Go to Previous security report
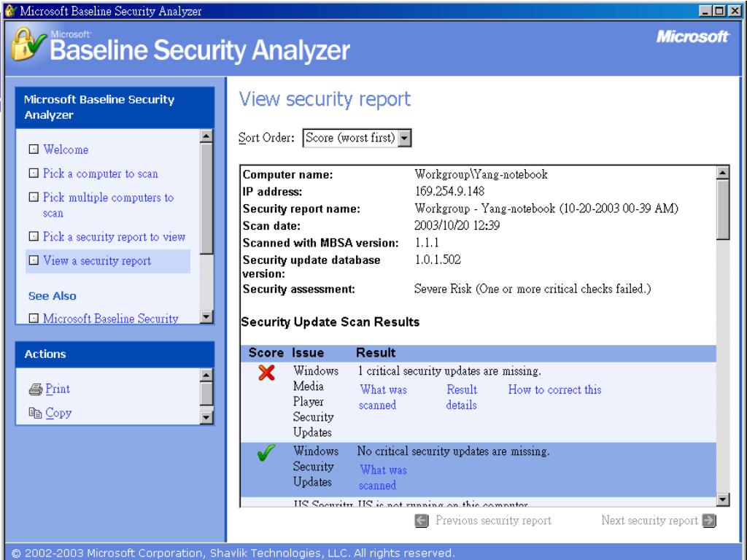Image resolution: width=747 pixels, height=560 pixels. 494,521
